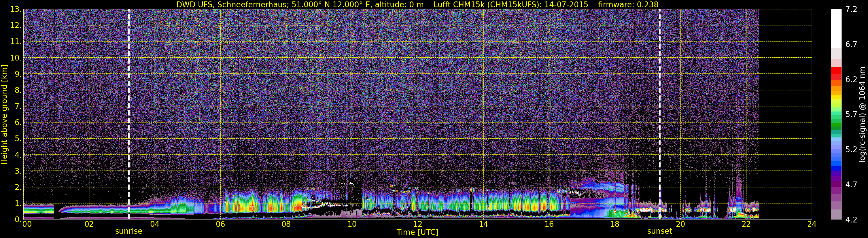This screenshot has height=238, width=868.
Task: Click colorbar value '4.7'
Action: [x=851, y=185]
